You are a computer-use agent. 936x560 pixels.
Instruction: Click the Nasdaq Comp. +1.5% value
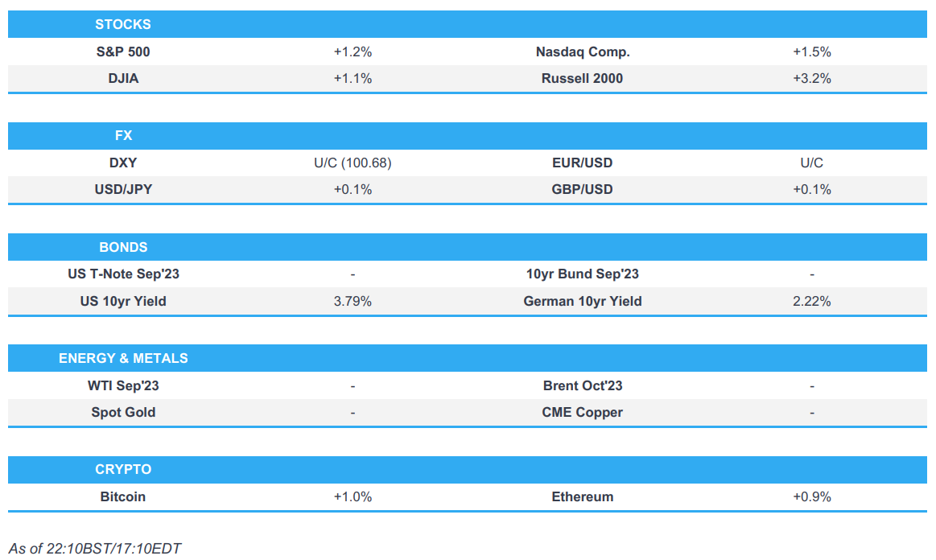tap(811, 51)
